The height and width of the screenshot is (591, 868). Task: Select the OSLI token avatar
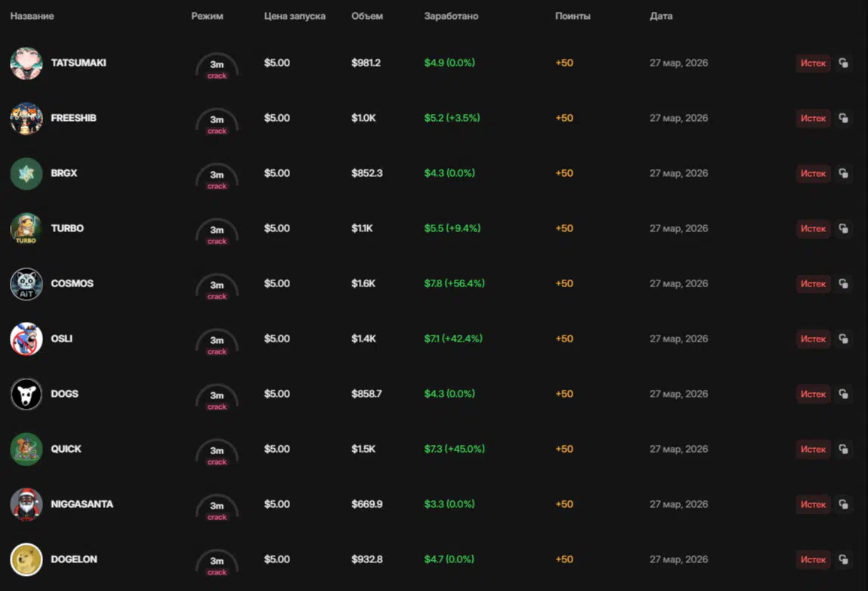pyautogui.click(x=26, y=339)
